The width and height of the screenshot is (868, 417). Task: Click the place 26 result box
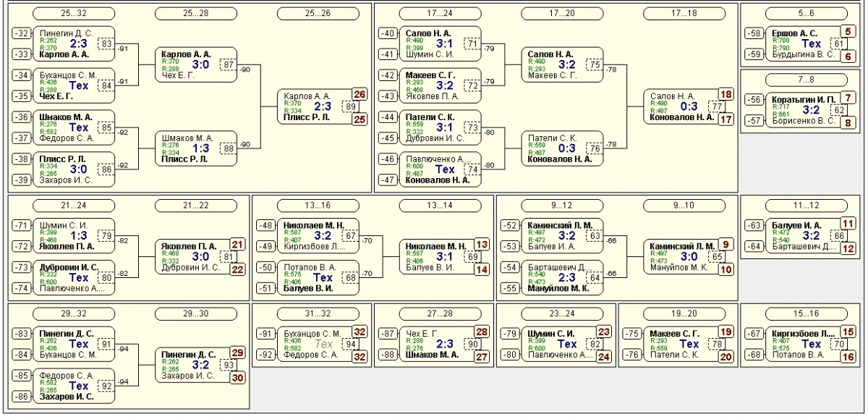coord(359,94)
